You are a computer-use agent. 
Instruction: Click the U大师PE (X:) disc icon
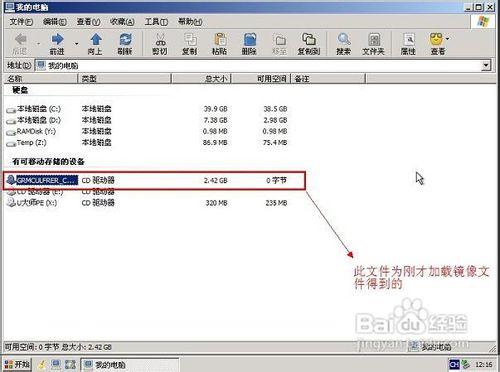click(11, 202)
